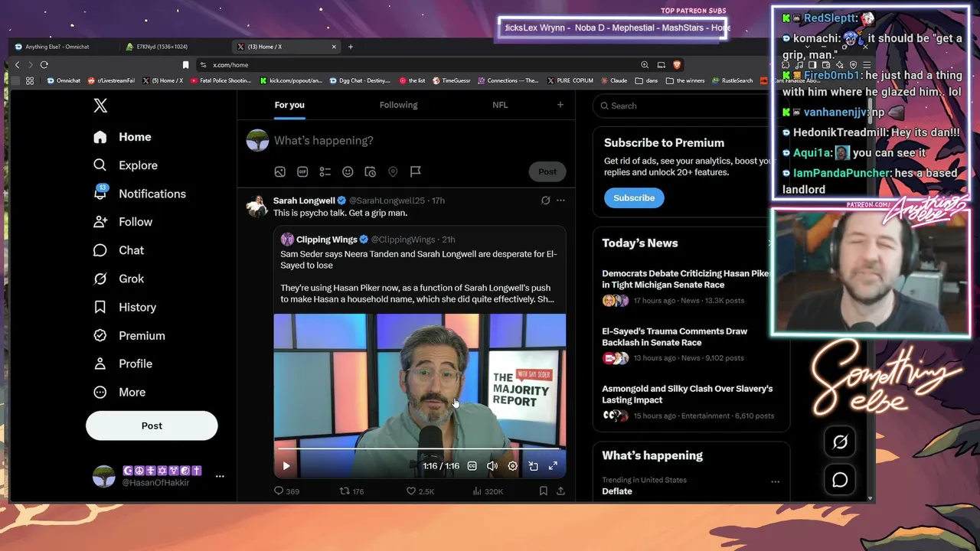
Task: Open Grok from the sidebar
Action: (x=119, y=279)
